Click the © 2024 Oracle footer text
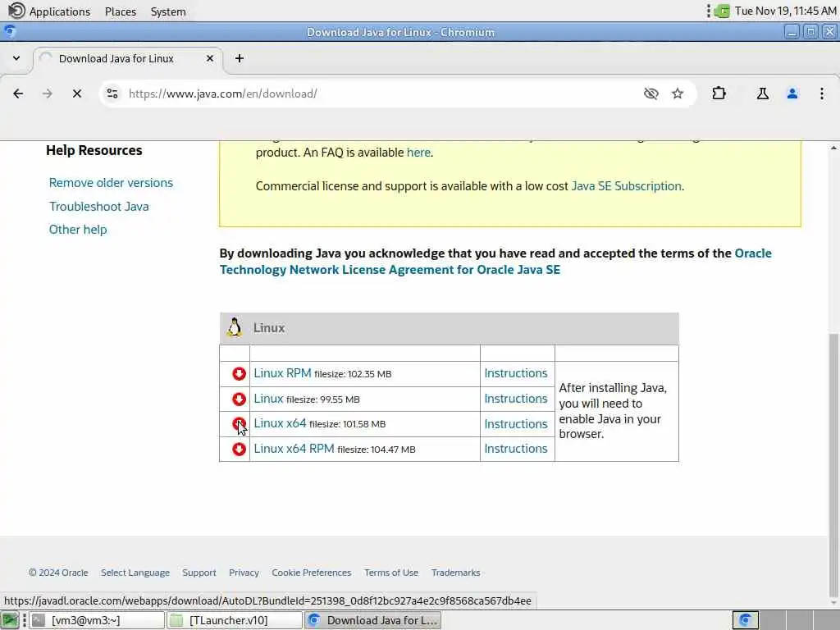Screen dimensions: 840x630 58,573
